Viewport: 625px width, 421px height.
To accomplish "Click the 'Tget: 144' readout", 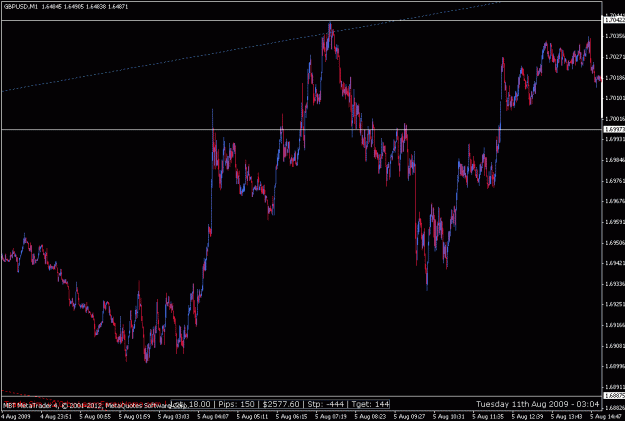I will pyautogui.click(x=370, y=404).
